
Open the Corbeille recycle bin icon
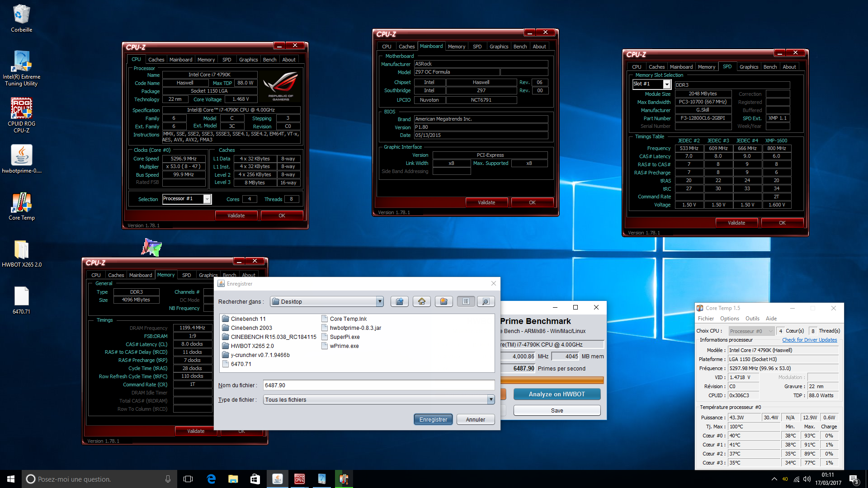[x=21, y=18]
